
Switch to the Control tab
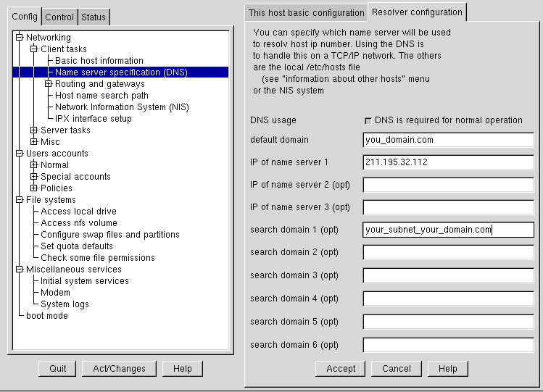pos(59,17)
